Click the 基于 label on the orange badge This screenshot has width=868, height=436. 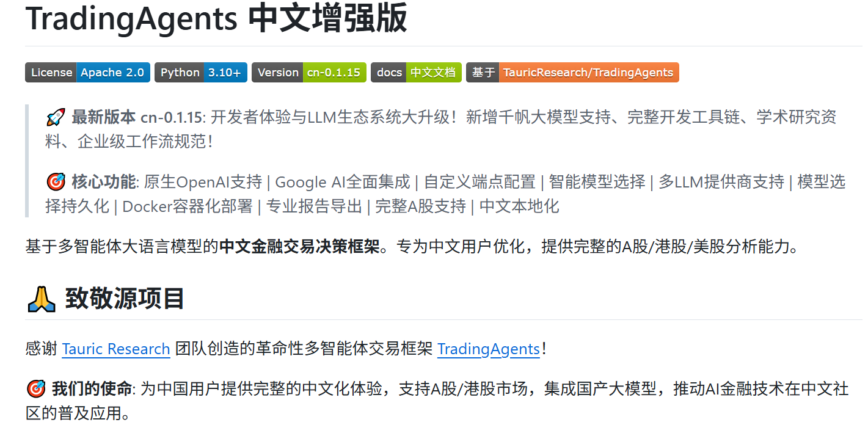tap(483, 72)
